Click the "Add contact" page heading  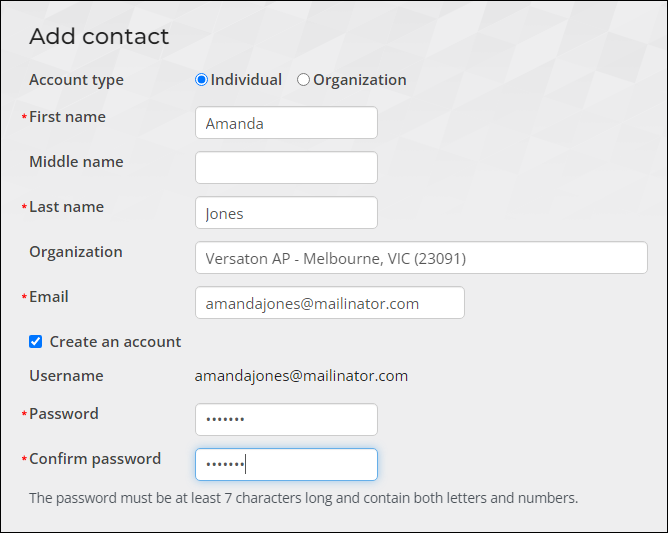click(99, 36)
